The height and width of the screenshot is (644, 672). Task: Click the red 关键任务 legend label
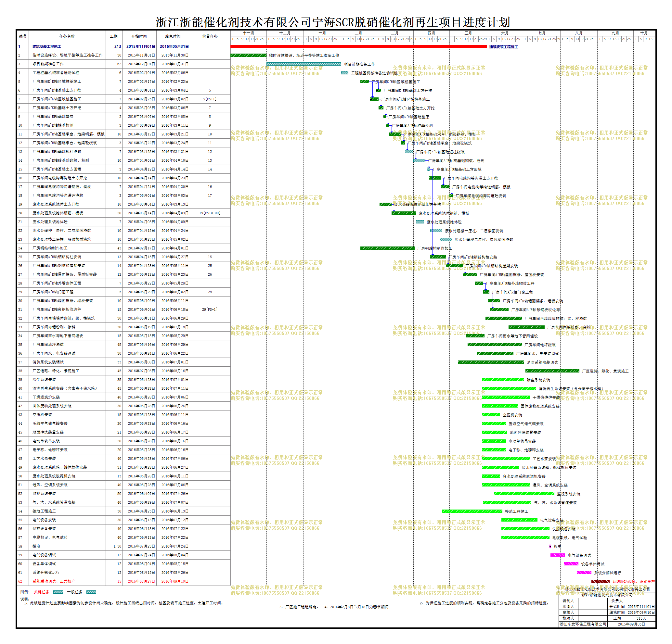tap(41, 592)
